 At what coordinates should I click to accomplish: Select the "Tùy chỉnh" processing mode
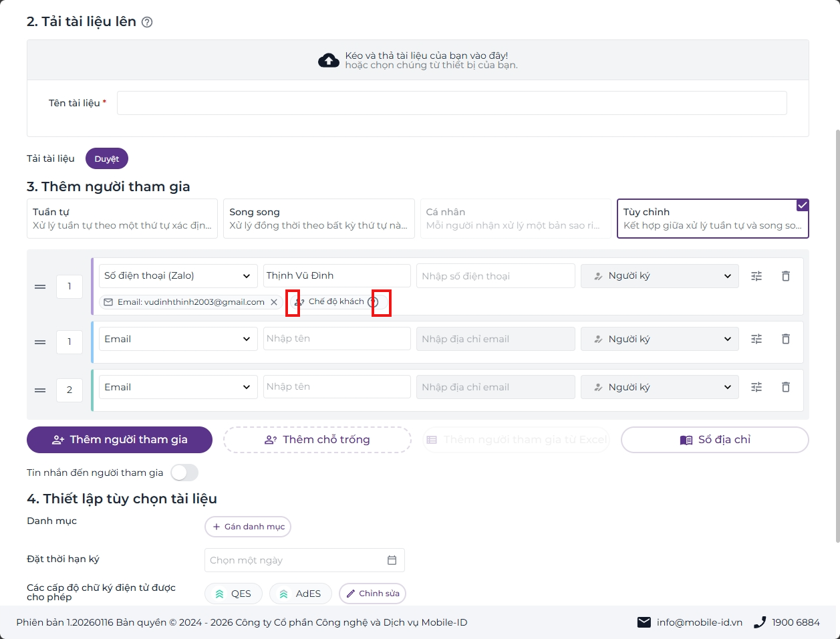(713, 219)
